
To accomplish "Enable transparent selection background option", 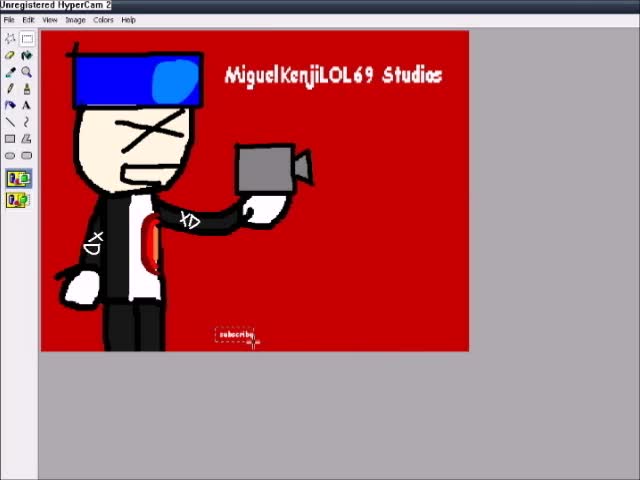I will coord(19,200).
